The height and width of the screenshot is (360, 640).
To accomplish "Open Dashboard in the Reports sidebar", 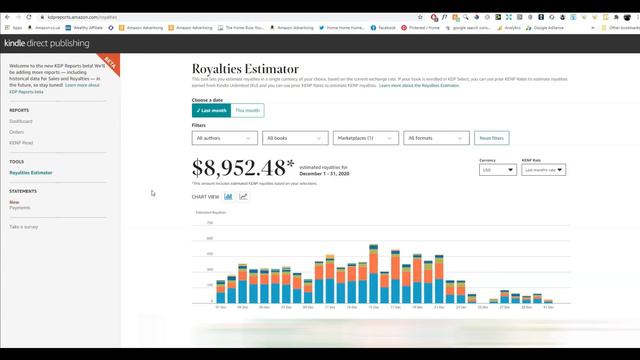I will tap(21, 121).
